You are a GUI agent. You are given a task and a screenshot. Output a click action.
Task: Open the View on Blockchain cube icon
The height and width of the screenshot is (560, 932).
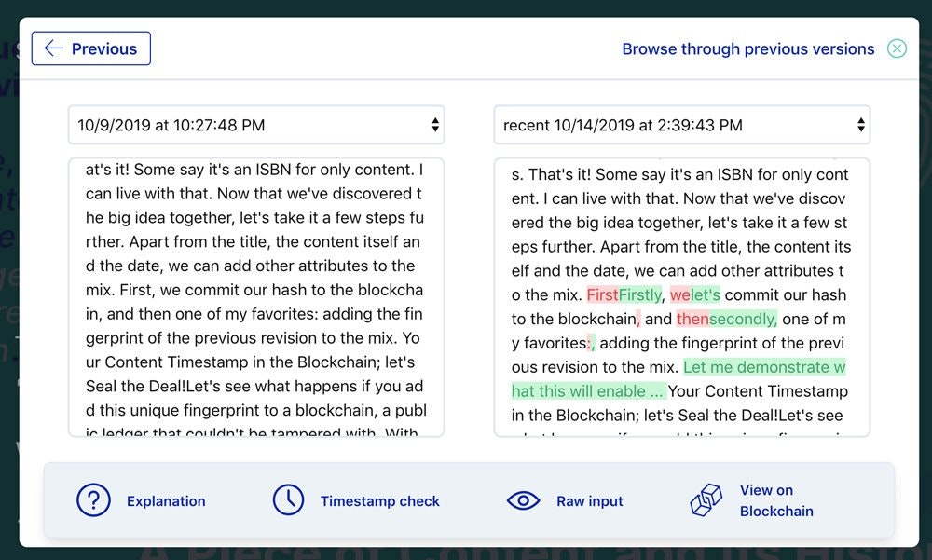pyautogui.click(x=706, y=500)
